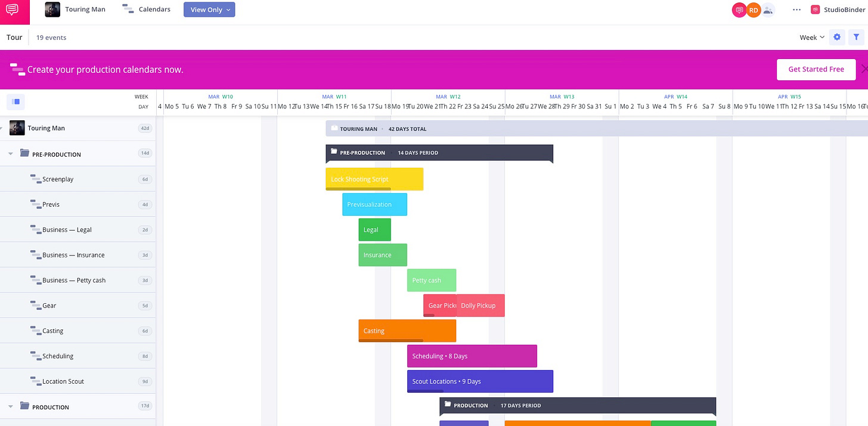Click the Dolly Pickup event bar
868x426 pixels.
pyautogui.click(x=480, y=306)
